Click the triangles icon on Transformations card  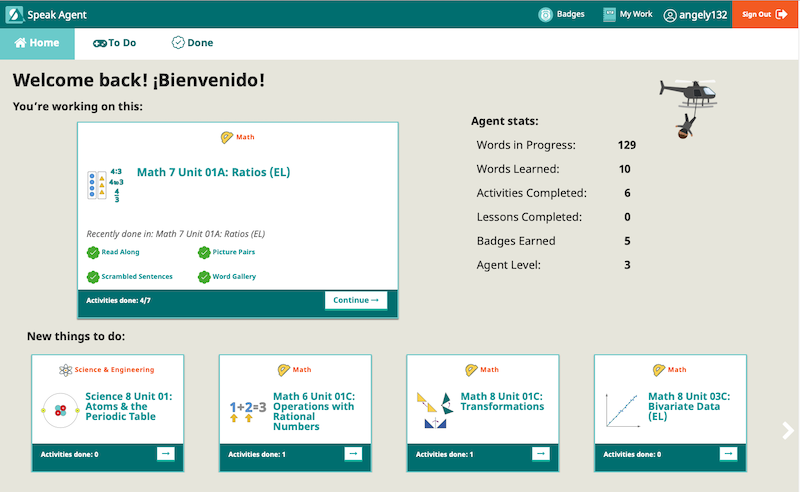pos(433,409)
